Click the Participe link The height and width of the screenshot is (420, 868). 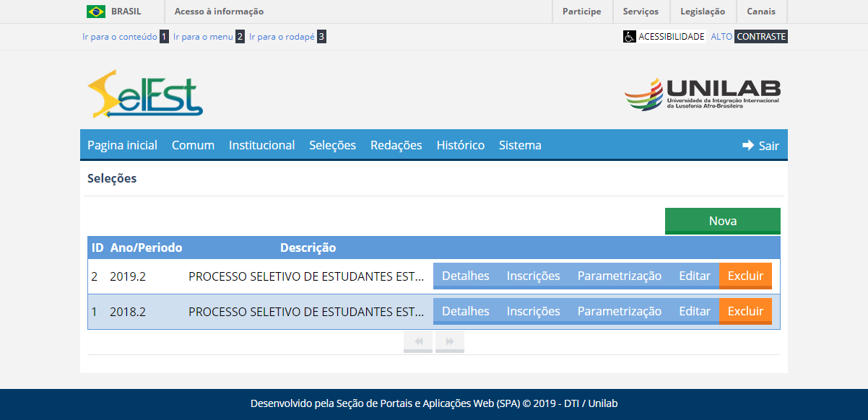point(582,11)
